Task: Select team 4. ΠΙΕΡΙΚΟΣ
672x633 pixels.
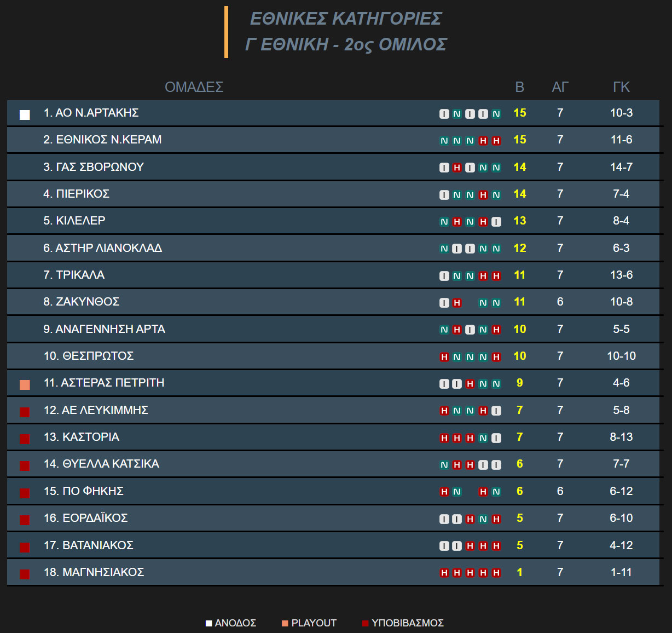Action: click(77, 194)
